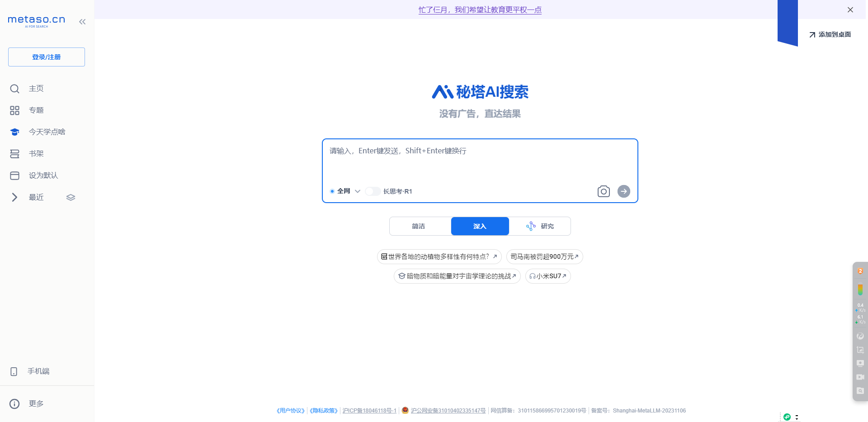Open 今天学点啥 in the sidebar

pos(38,132)
